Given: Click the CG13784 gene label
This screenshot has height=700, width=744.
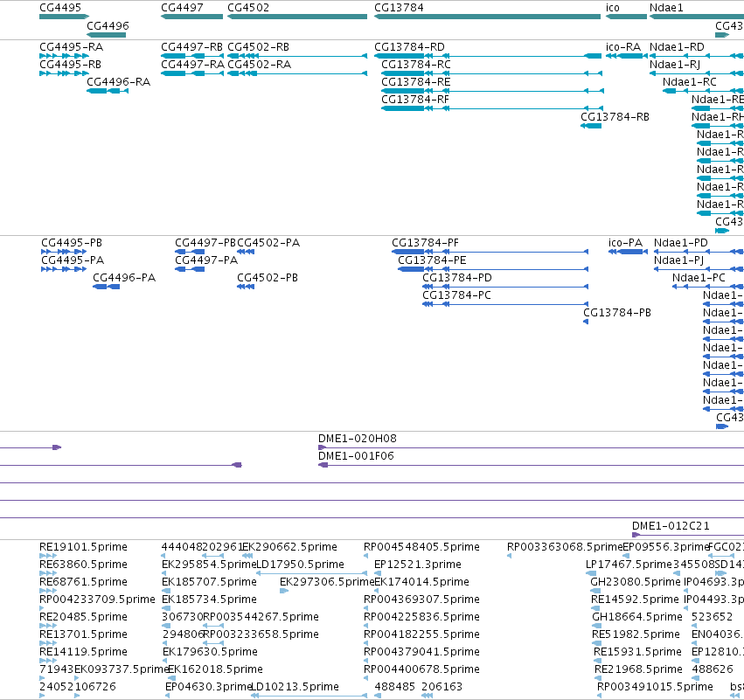Looking at the screenshot, I should pyautogui.click(x=399, y=8).
